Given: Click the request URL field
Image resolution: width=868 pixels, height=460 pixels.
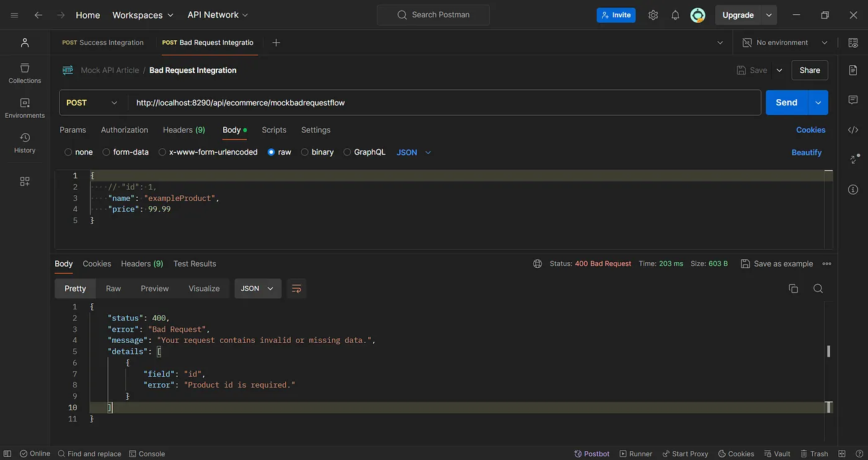Looking at the screenshot, I should pyautogui.click(x=445, y=103).
